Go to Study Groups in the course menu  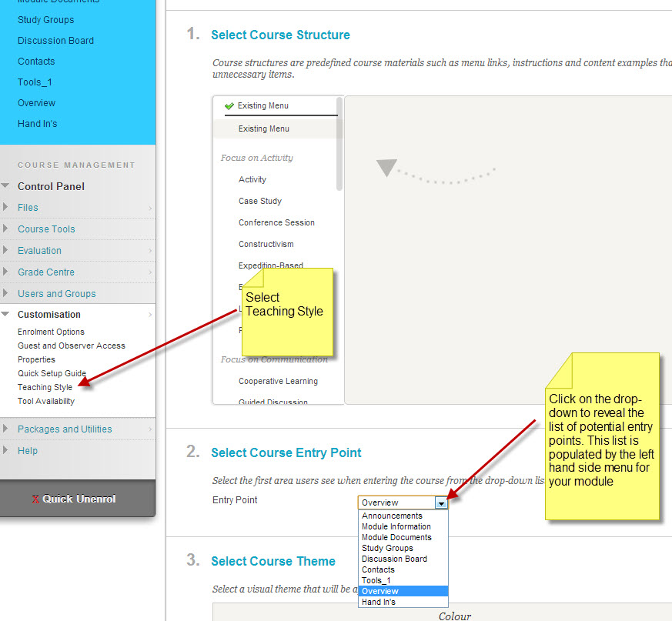pos(45,20)
